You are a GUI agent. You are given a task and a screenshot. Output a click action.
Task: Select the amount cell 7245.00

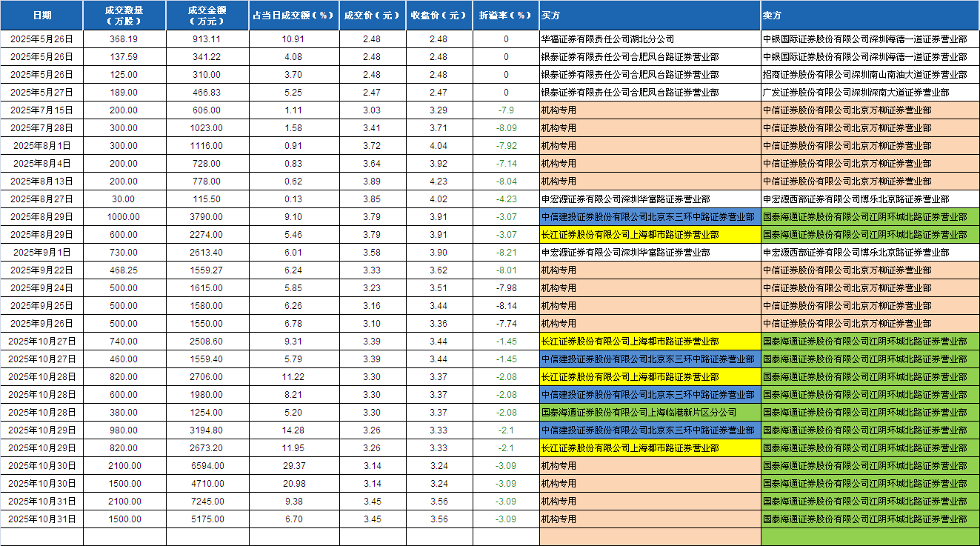207,501
